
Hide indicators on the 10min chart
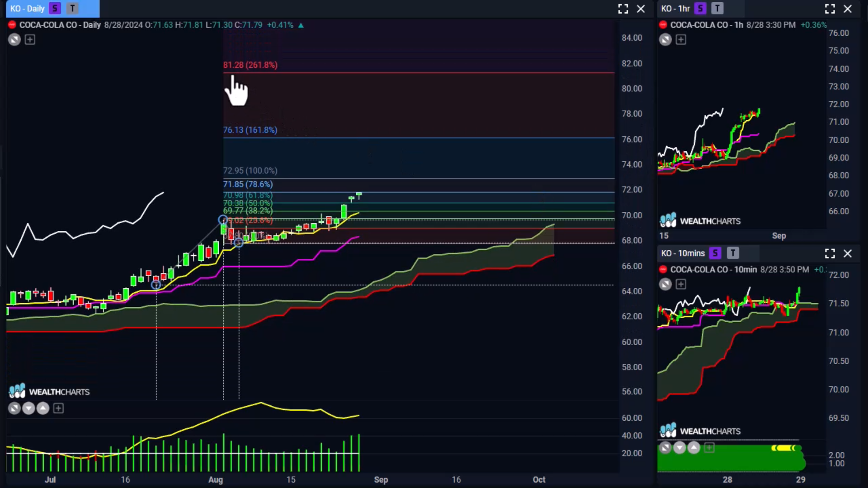coord(665,284)
